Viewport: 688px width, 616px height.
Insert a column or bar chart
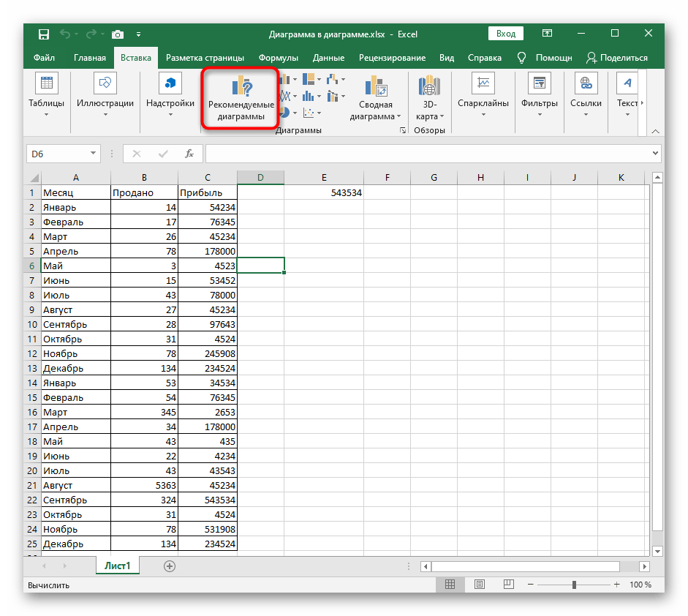click(288, 80)
